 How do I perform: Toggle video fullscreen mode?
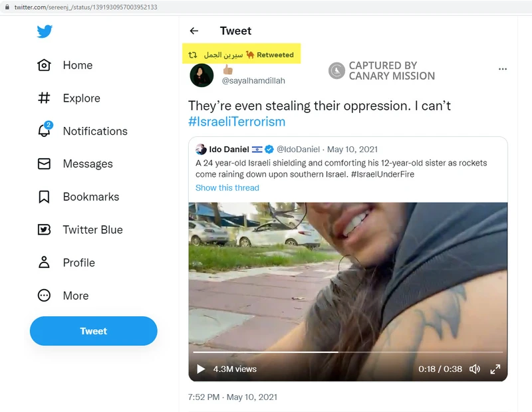click(x=495, y=369)
